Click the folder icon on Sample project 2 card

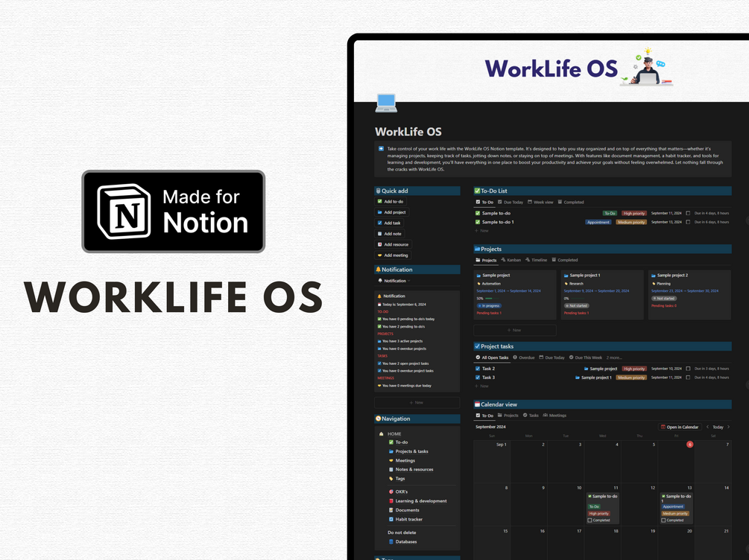click(x=654, y=276)
